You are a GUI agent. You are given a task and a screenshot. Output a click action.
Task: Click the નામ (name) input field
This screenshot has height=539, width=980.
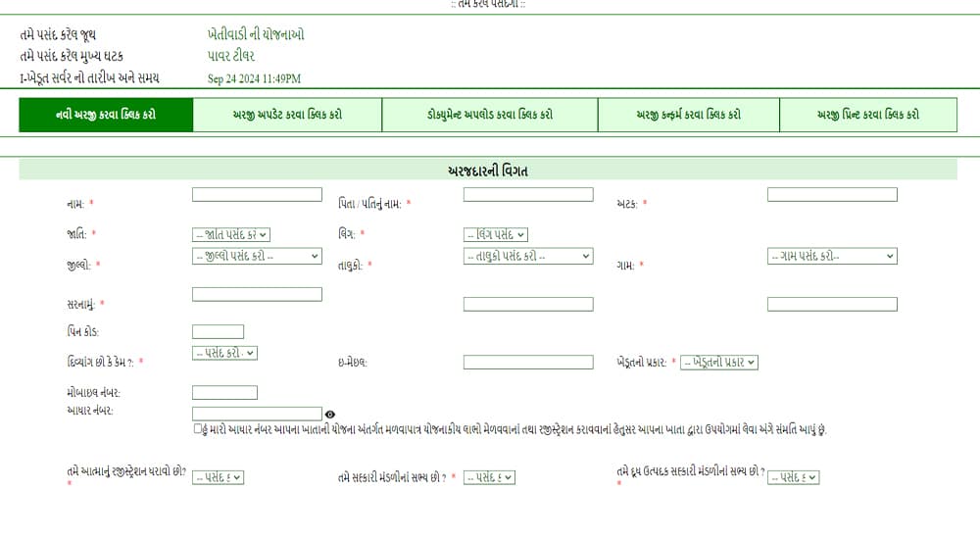click(257, 195)
